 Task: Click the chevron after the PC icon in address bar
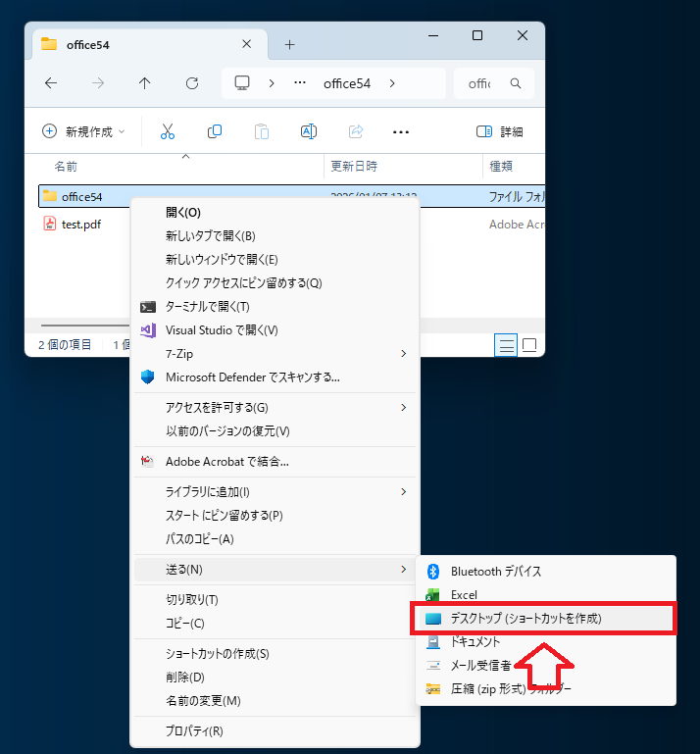pyautogui.click(x=272, y=83)
